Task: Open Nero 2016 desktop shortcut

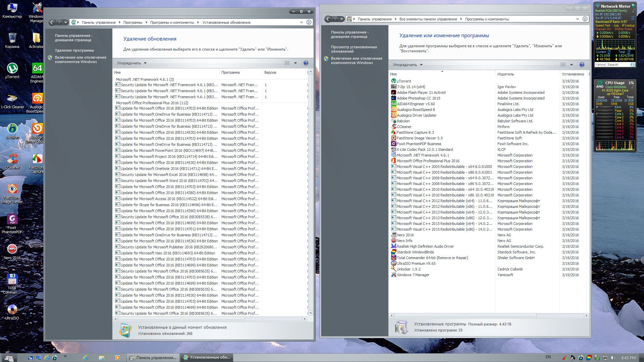Action: coord(12,252)
